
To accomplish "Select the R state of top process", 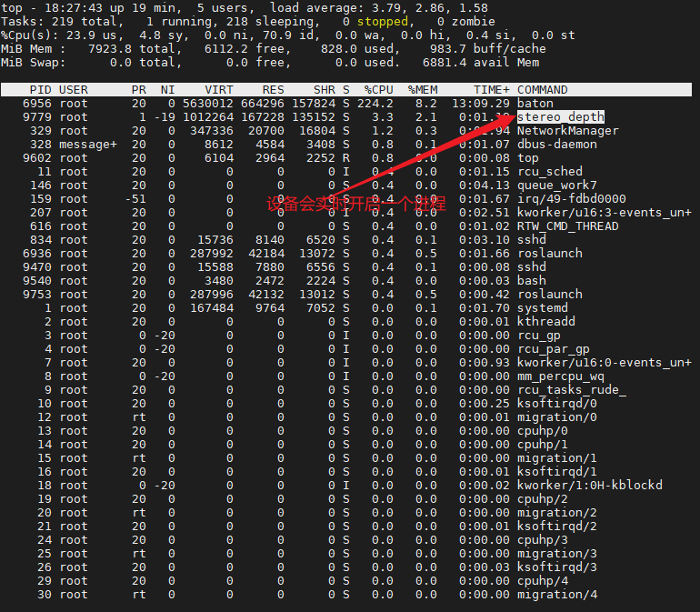I will [346, 158].
